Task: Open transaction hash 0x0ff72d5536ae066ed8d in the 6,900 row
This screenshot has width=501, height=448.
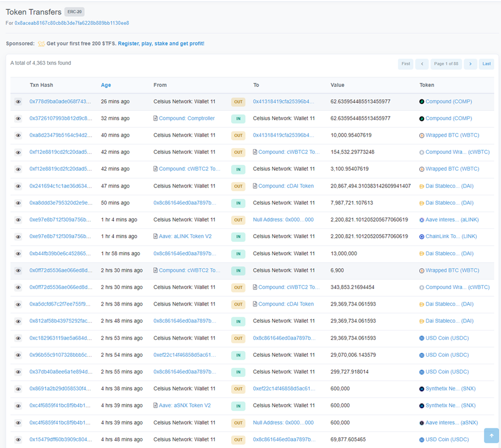Action: click(61, 270)
